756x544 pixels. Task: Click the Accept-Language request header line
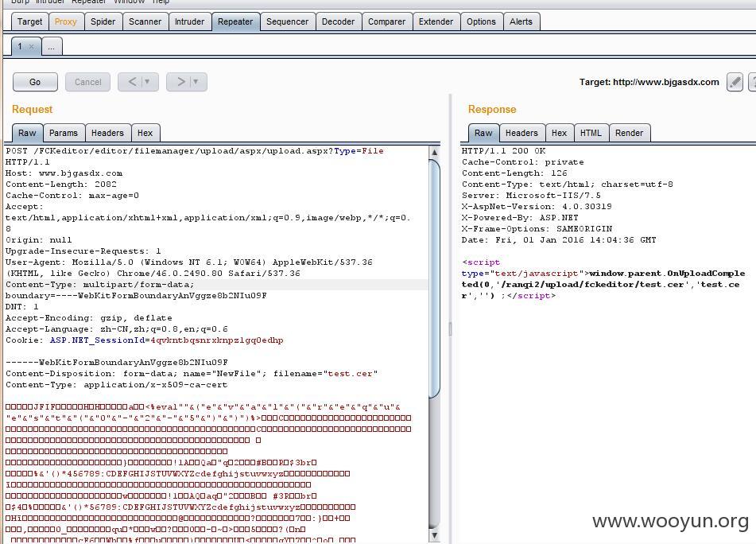pyautogui.click(x=117, y=329)
